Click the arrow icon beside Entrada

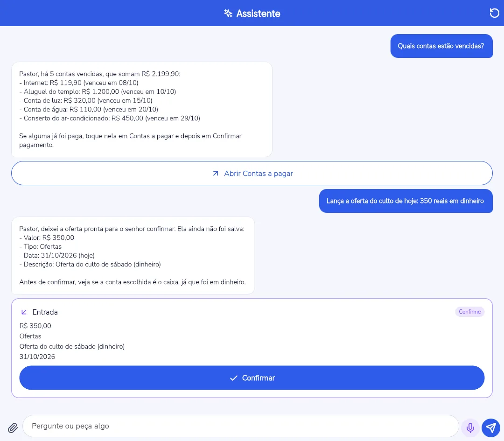24,312
